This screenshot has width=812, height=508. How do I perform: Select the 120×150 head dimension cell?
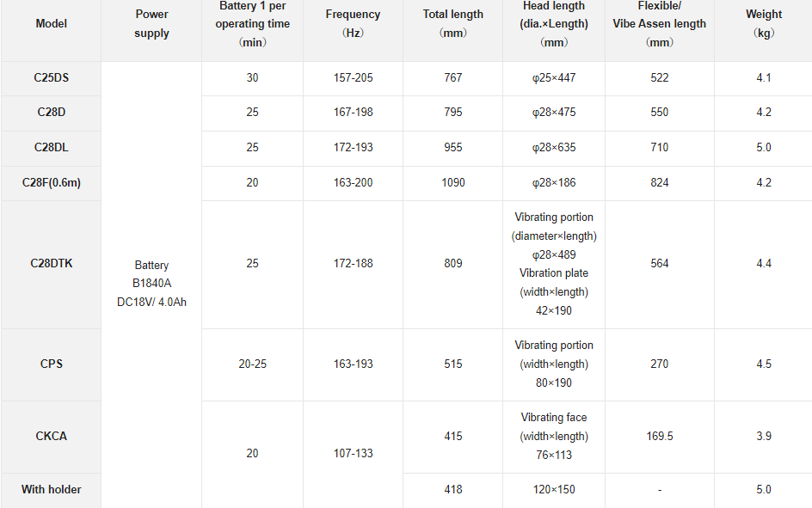tap(554, 490)
